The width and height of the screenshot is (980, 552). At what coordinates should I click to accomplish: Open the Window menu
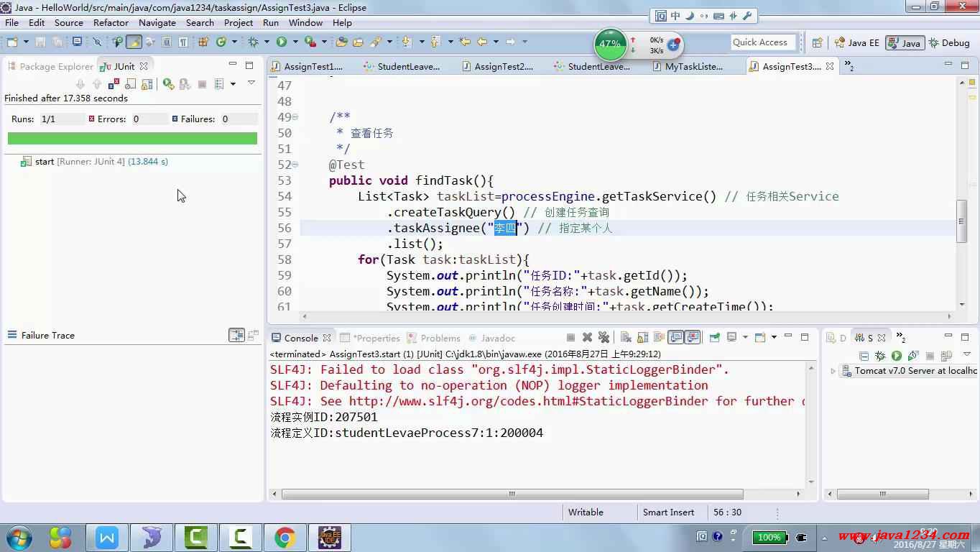[x=306, y=23]
